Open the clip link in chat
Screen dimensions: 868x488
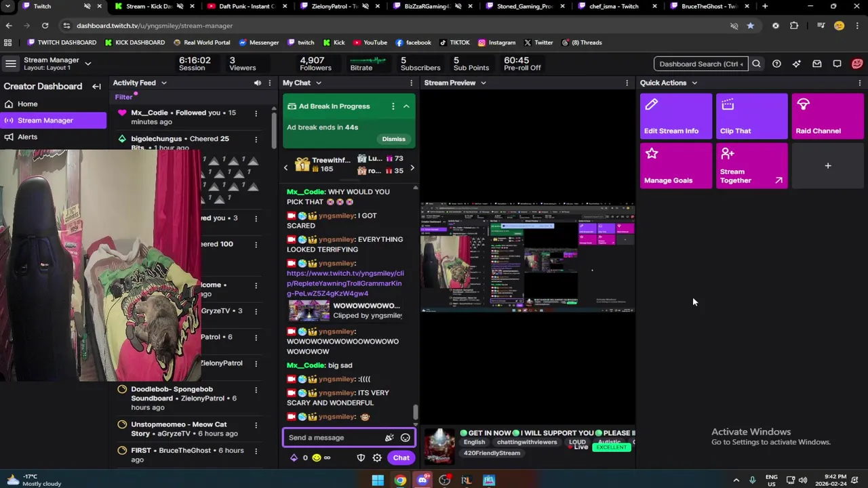345,283
